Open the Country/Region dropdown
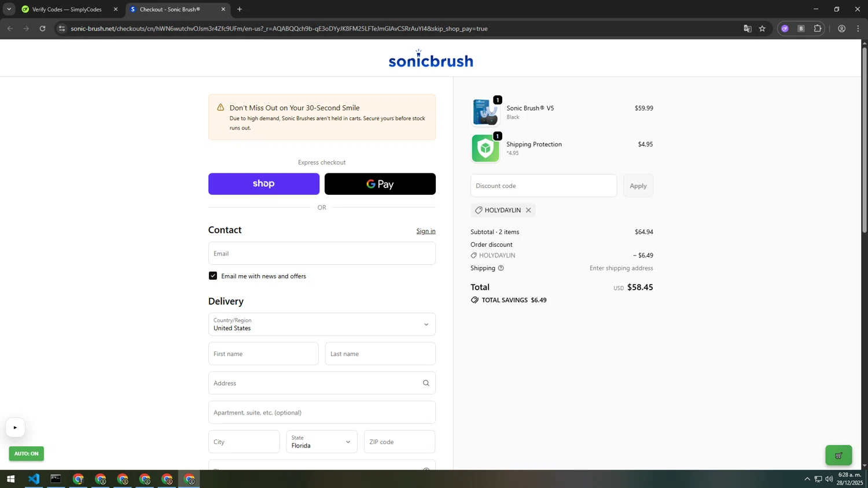 point(322,324)
